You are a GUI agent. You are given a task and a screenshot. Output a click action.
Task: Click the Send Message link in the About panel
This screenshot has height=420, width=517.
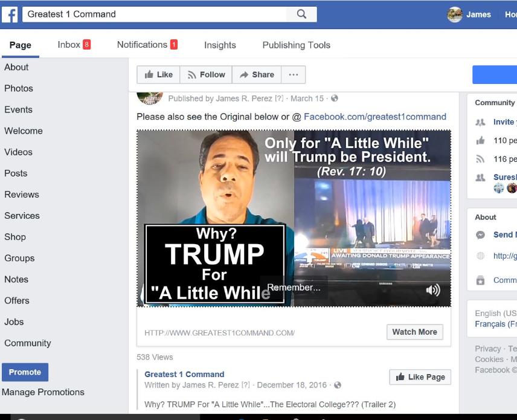point(505,234)
